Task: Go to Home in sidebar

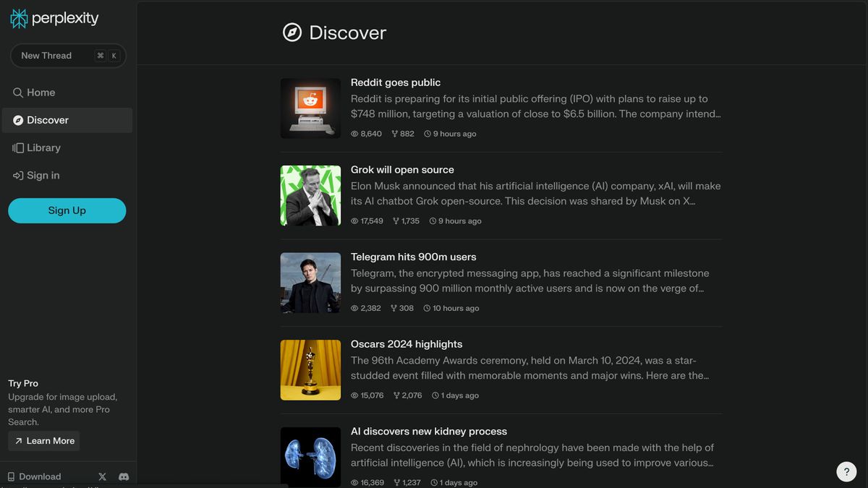Action: coord(41,93)
